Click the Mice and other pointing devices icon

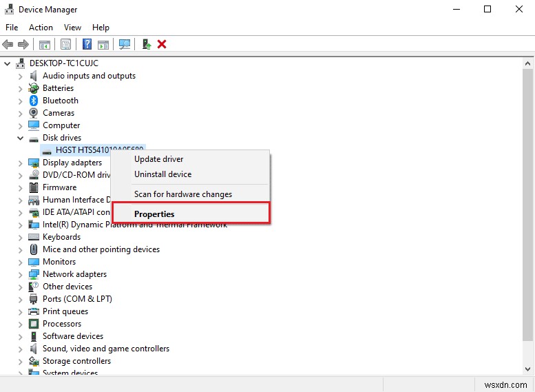[x=34, y=249]
